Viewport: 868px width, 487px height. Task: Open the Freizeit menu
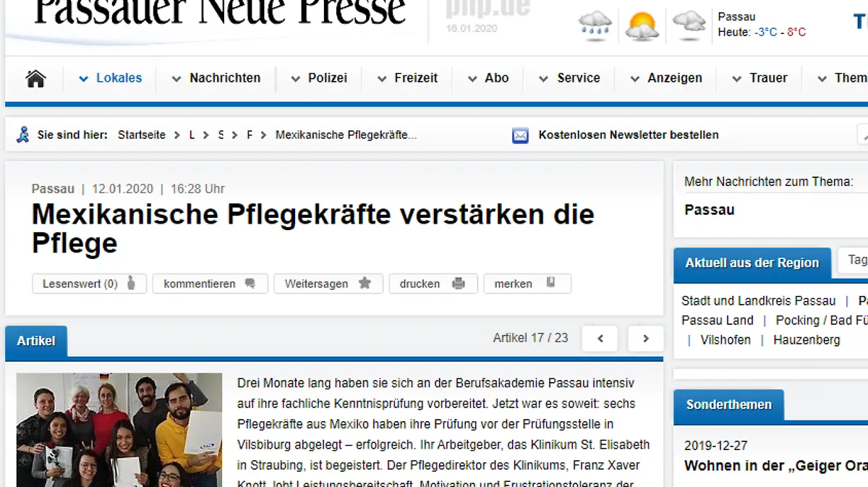[407, 78]
